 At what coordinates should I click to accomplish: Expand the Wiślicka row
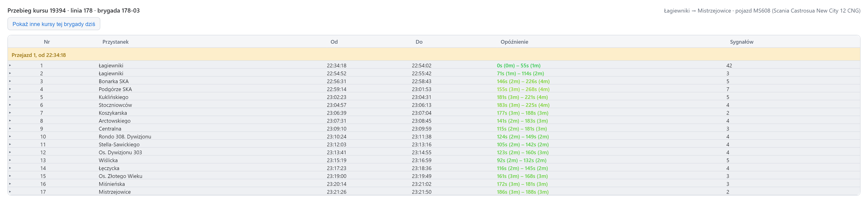pos(10,160)
